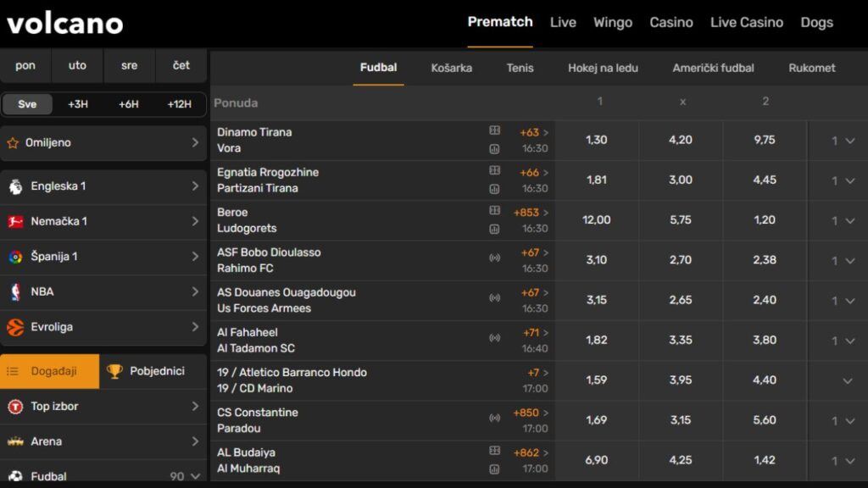This screenshot has height=488, width=868.
Task: Open statistics icon for Dinamo Tirana match
Action: tap(494, 148)
